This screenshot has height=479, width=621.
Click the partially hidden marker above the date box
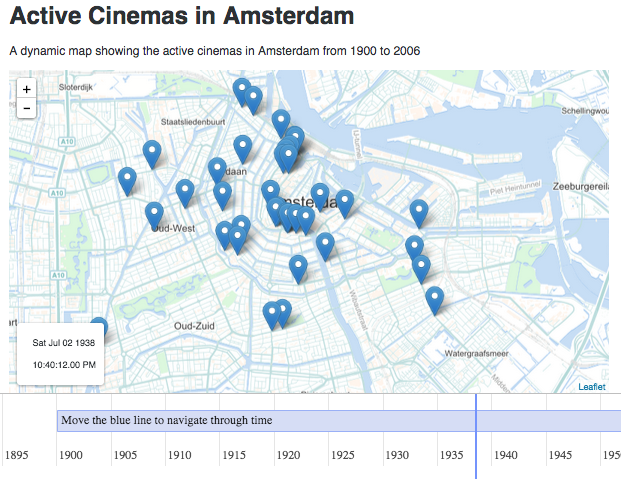(99, 324)
